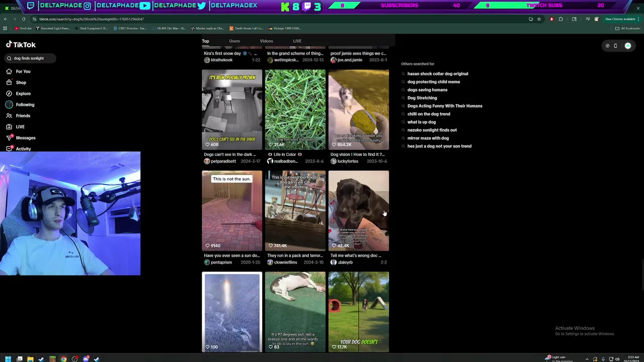Select chilli on the dog trend suggestion
Image resolution: width=644 pixels, height=362 pixels.
(428, 114)
